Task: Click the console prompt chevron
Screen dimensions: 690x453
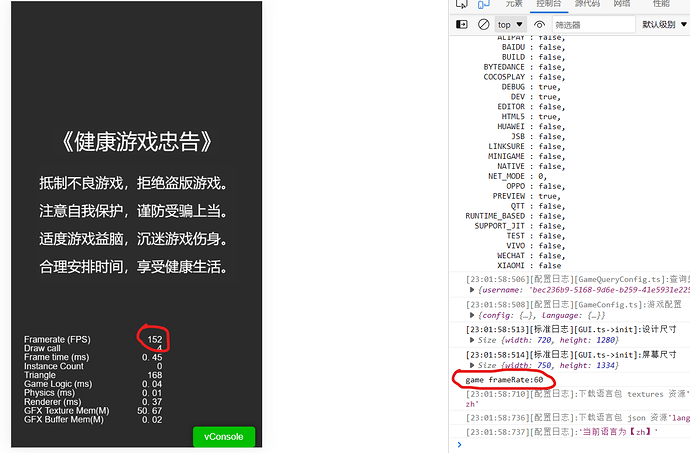Action: [459, 445]
